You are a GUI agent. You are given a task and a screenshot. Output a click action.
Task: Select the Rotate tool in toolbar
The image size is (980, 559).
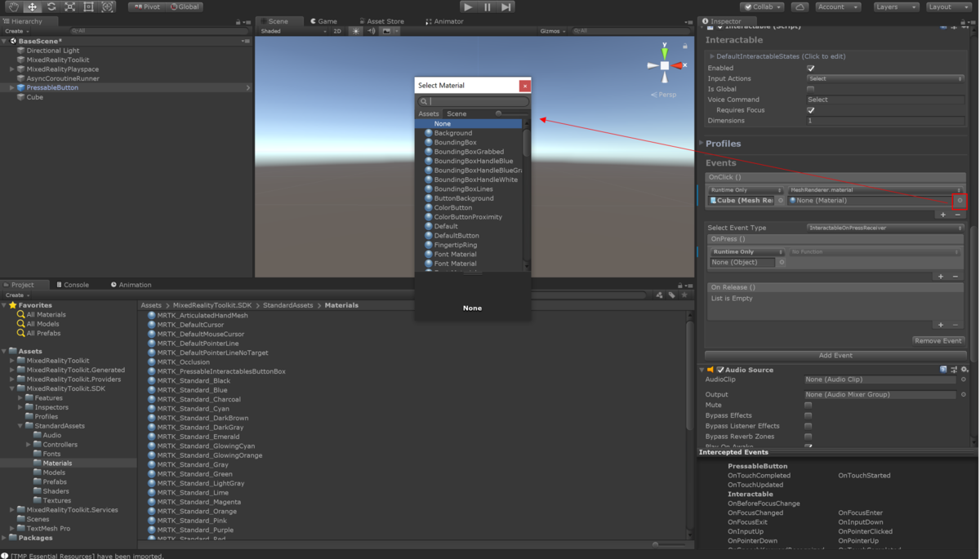point(51,7)
